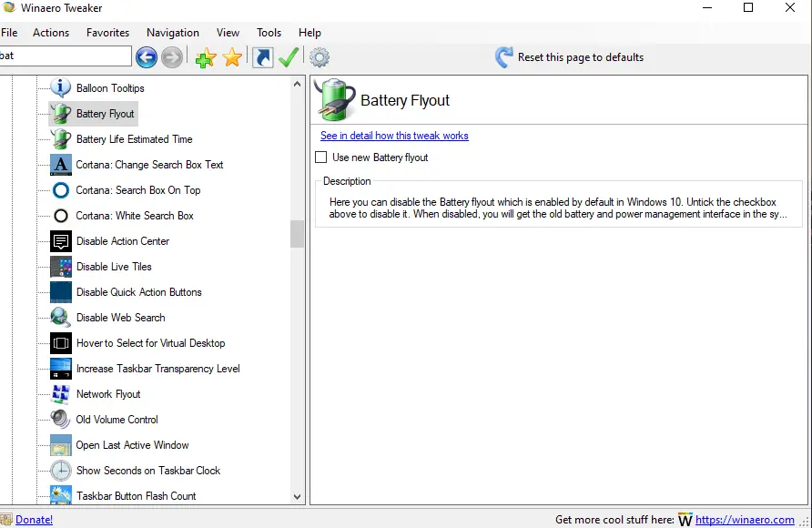Click the Show Seconds on Taskbar Clock icon
812x528 pixels.
[x=61, y=471]
